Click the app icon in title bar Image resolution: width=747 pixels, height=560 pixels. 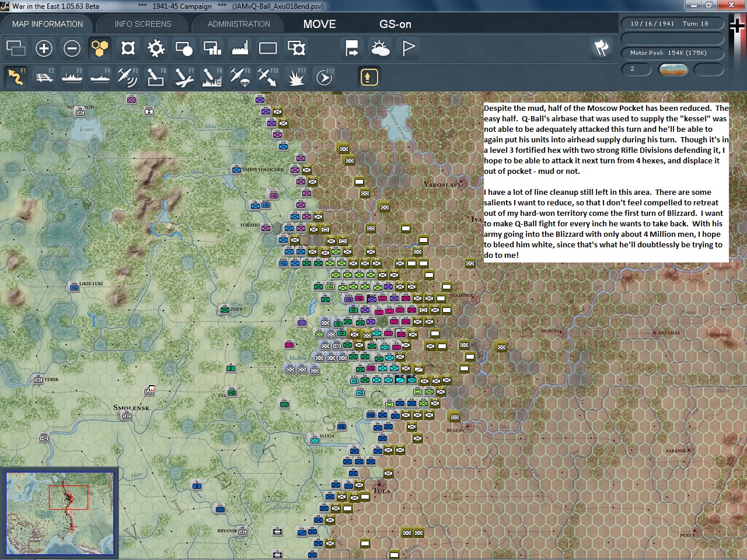click(x=5, y=6)
